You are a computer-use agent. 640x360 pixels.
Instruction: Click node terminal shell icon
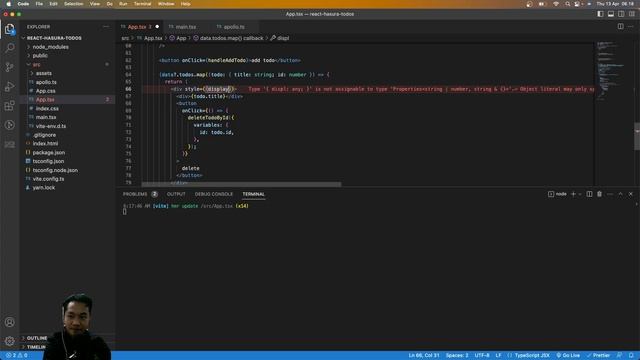click(551, 194)
